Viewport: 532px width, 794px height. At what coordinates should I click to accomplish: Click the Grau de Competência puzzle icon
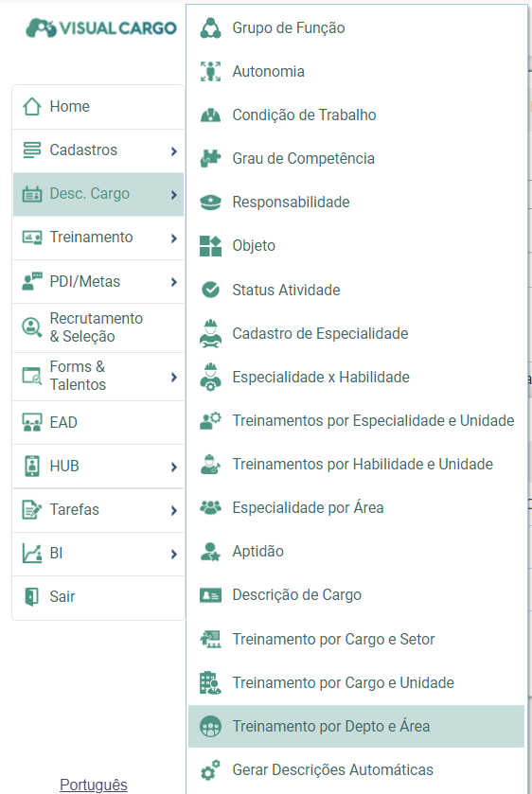(x=210, y=158)
